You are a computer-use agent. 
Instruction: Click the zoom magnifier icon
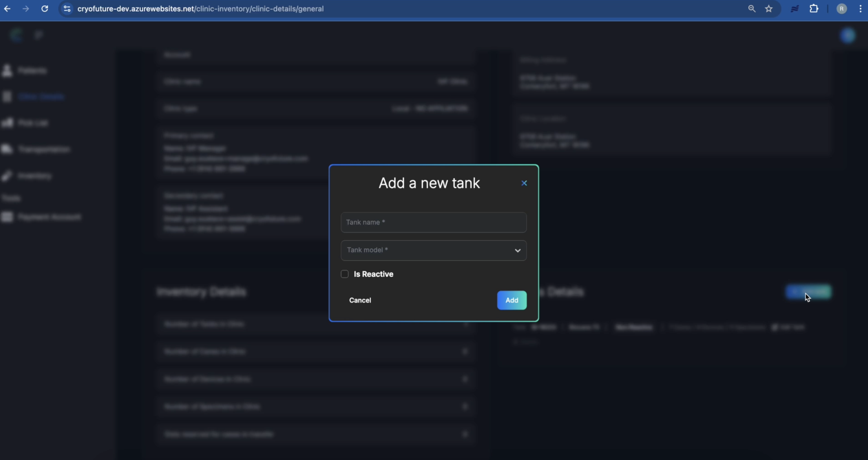[x=751, y=9]
